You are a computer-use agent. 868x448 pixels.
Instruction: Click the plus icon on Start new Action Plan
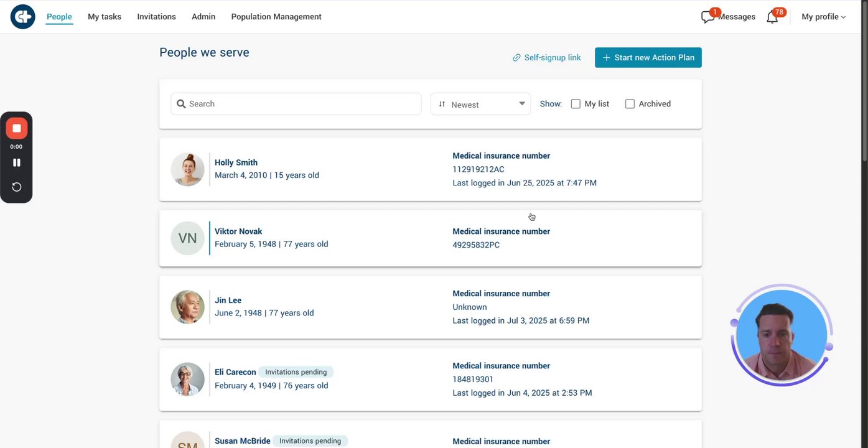pyautogui.click(x=607, y=58)
